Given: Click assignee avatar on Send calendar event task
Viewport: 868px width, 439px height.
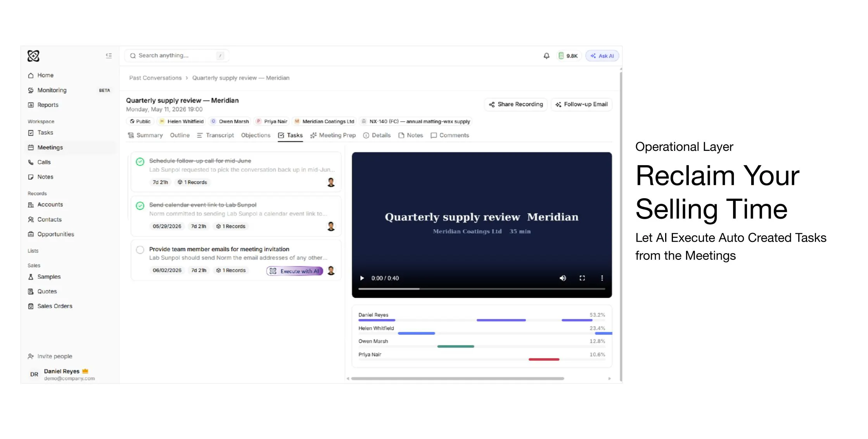Looking at the screenshot, I should (x=331, y=226).
